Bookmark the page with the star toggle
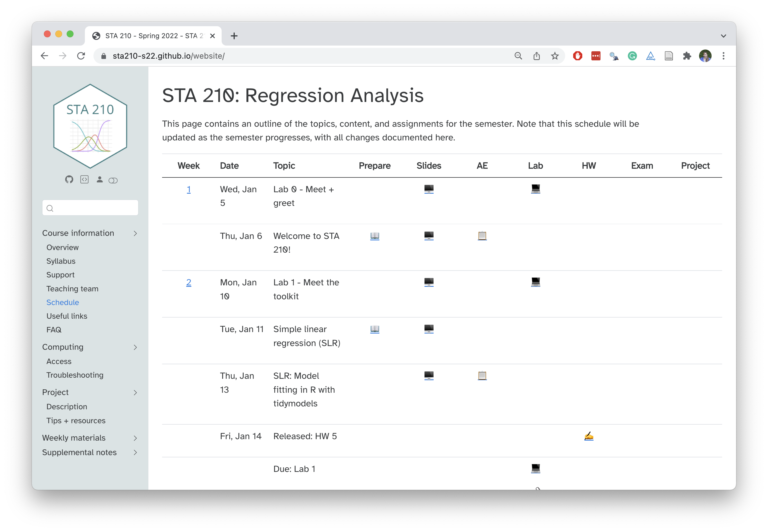768x532 pixels. coord(555,56)
